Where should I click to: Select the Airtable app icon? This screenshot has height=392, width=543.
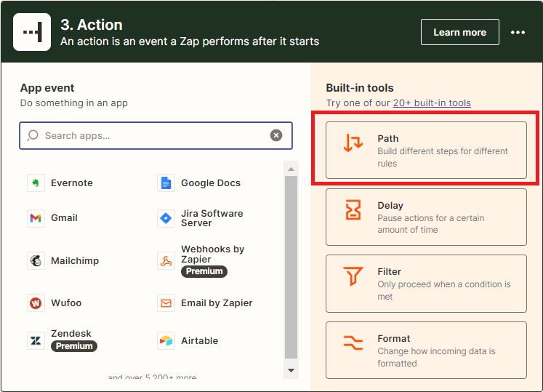pos(166,340)
